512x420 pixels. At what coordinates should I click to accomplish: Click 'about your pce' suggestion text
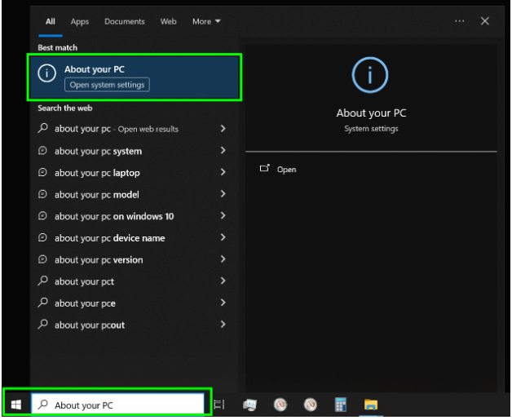(85, 303)
